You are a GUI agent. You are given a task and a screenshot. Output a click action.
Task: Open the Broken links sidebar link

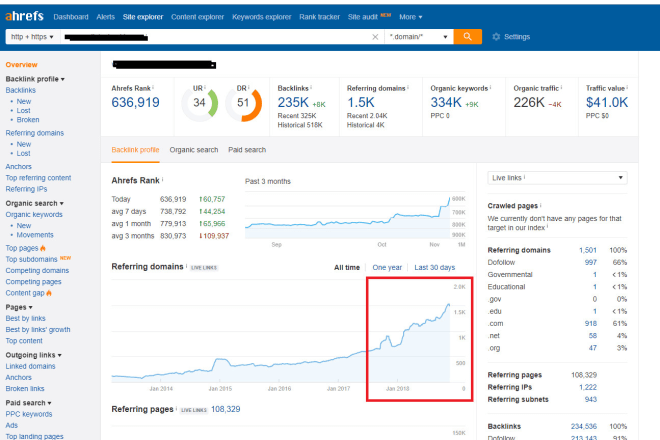(25, 389)
